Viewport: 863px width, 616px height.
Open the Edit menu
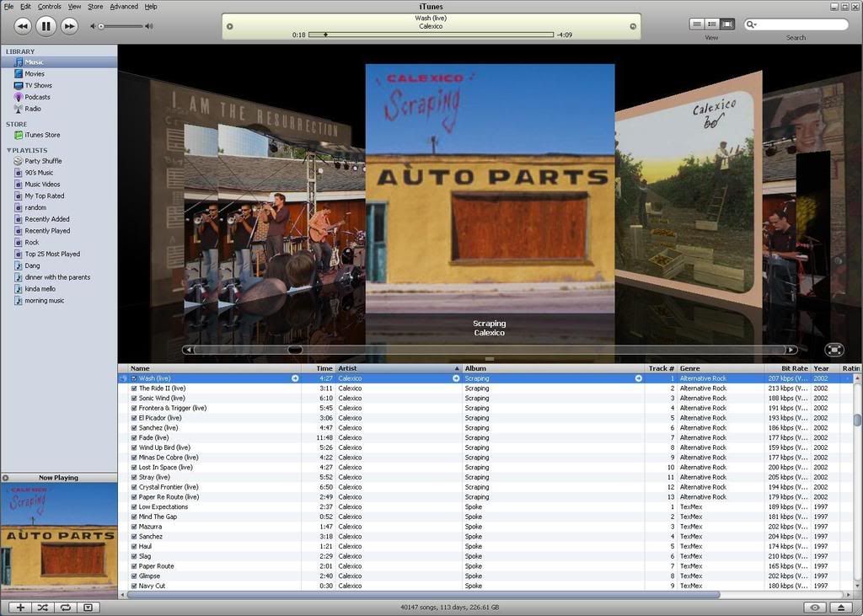(x=25, y=7)
